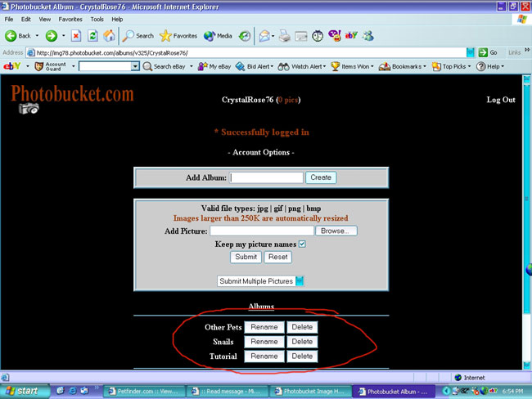
Task: Open the eBay search box dropdown
Action: [x=135, y=66]
